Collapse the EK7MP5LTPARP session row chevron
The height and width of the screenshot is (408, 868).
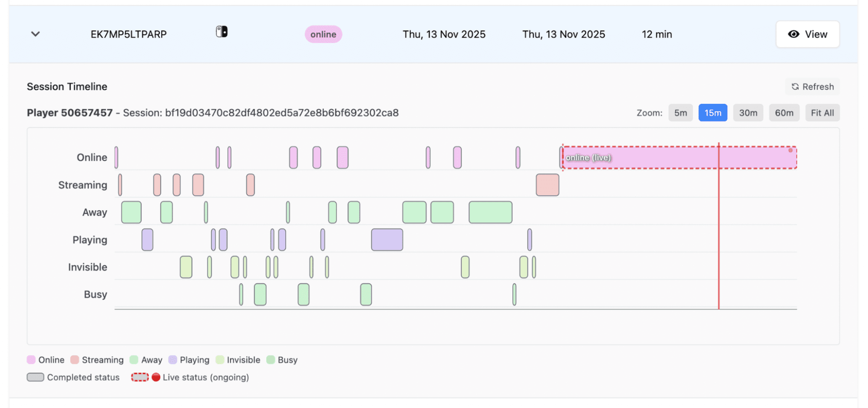[36, 34]
